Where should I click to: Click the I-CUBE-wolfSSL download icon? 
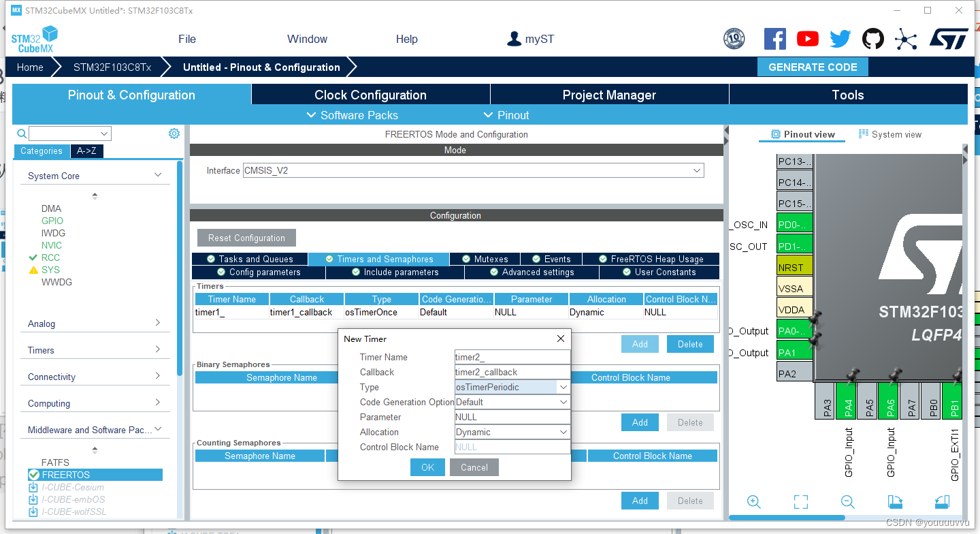coord(33,512)
